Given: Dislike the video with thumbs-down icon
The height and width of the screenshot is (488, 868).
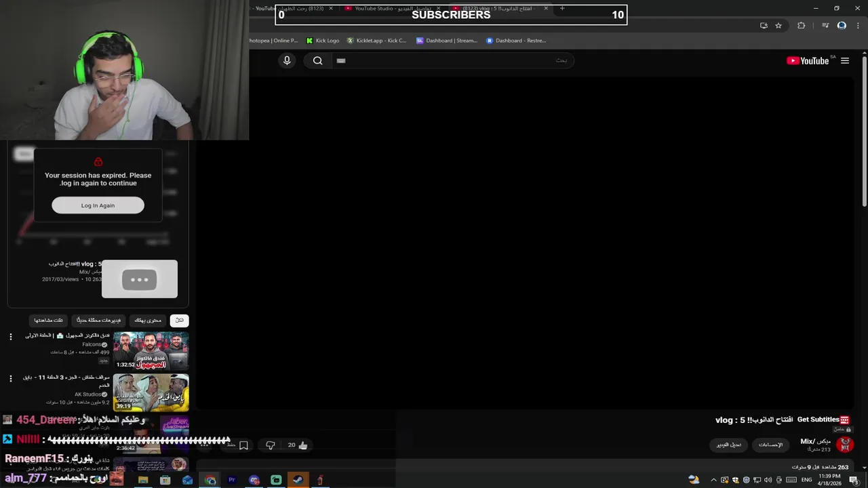Looking at the screenshot, I should coord(271,445).
